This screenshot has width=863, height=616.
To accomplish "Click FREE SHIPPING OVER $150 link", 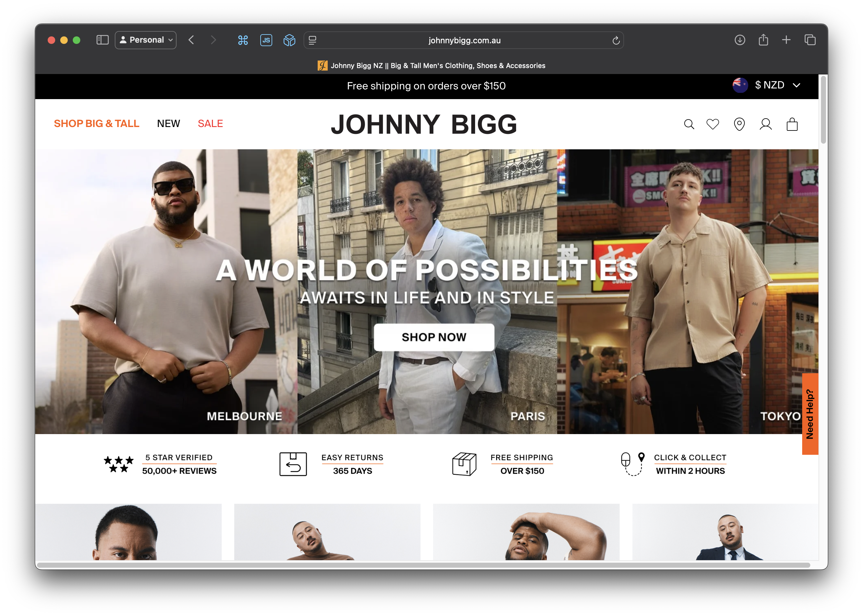I will 522,464.
